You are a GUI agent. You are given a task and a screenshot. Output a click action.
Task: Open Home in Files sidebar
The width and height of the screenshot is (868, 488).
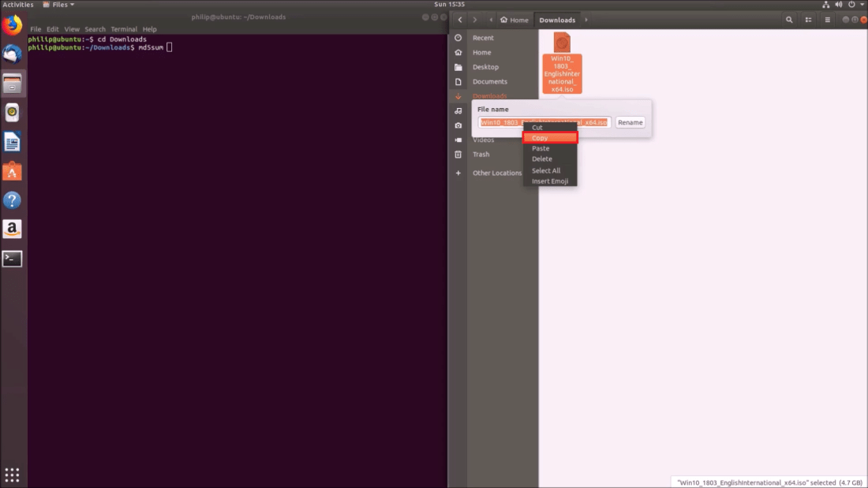[x=481, y=53]
